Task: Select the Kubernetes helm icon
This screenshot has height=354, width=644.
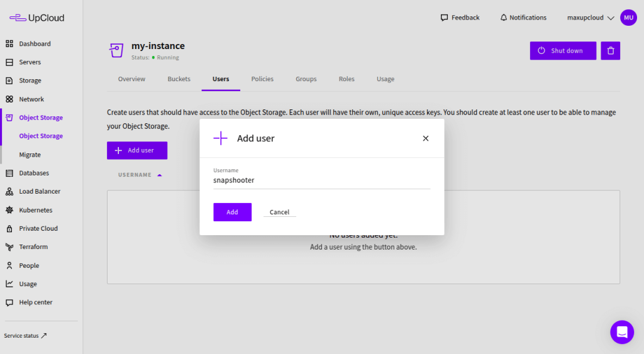Action: tap(9, 210)
